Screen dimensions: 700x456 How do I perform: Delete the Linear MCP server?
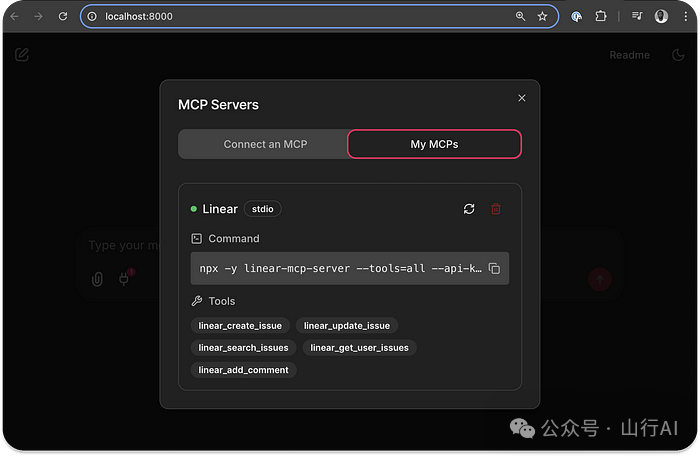[496, 209]
